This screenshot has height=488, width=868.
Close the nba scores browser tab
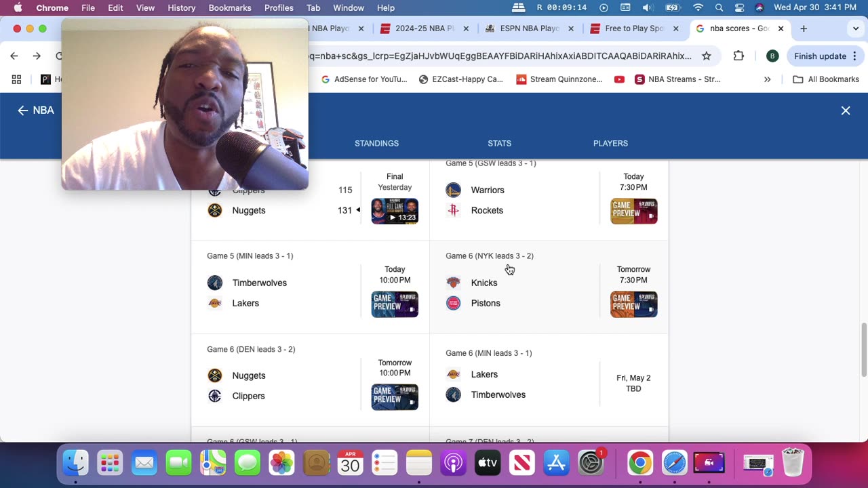[781, 28]
